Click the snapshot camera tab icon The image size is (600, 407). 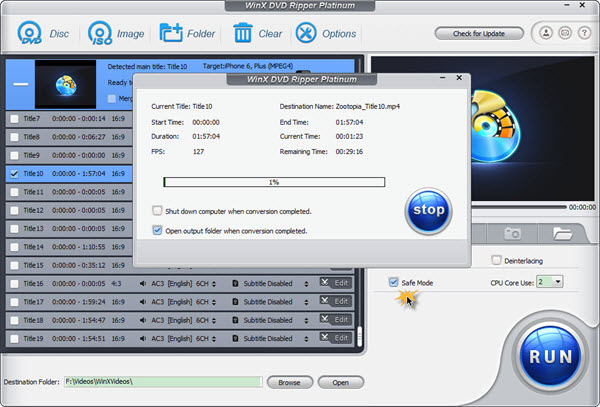(512, 233)
